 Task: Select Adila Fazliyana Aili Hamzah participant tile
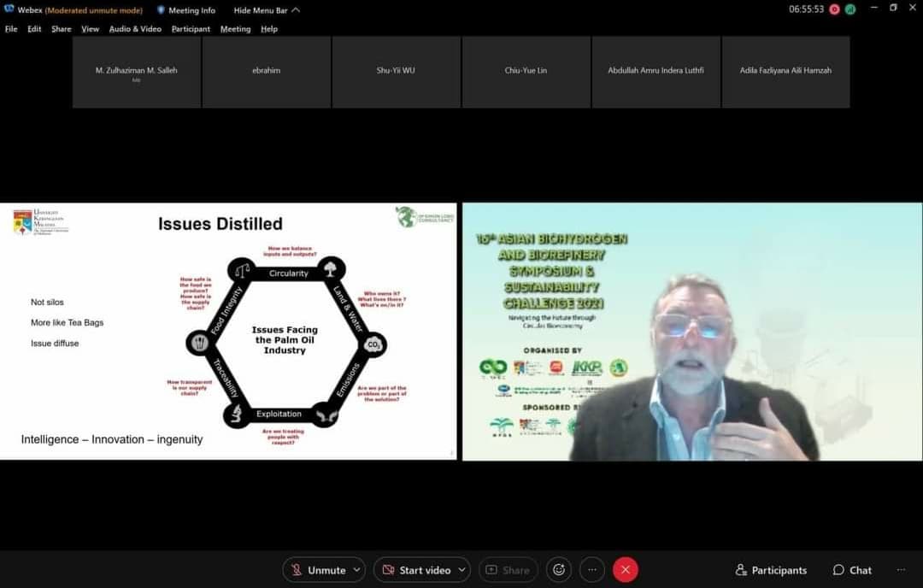pyautogui.click(x=786, y=72)
